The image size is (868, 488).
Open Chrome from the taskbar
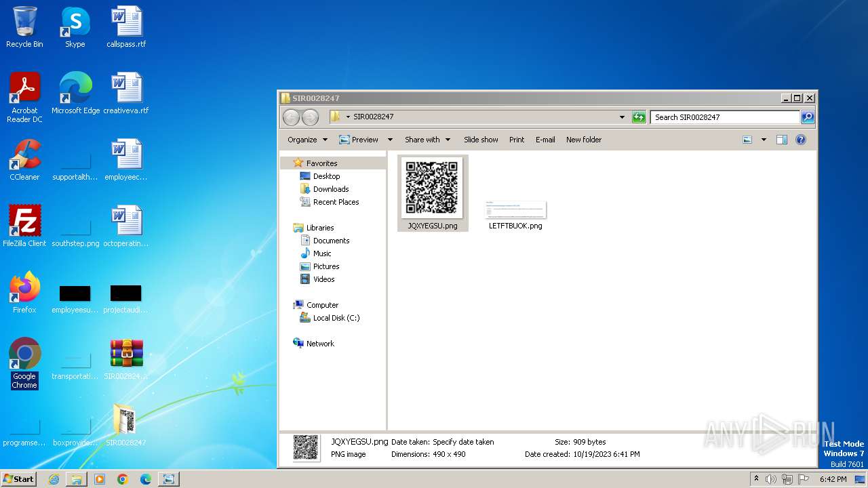[123, 479]
